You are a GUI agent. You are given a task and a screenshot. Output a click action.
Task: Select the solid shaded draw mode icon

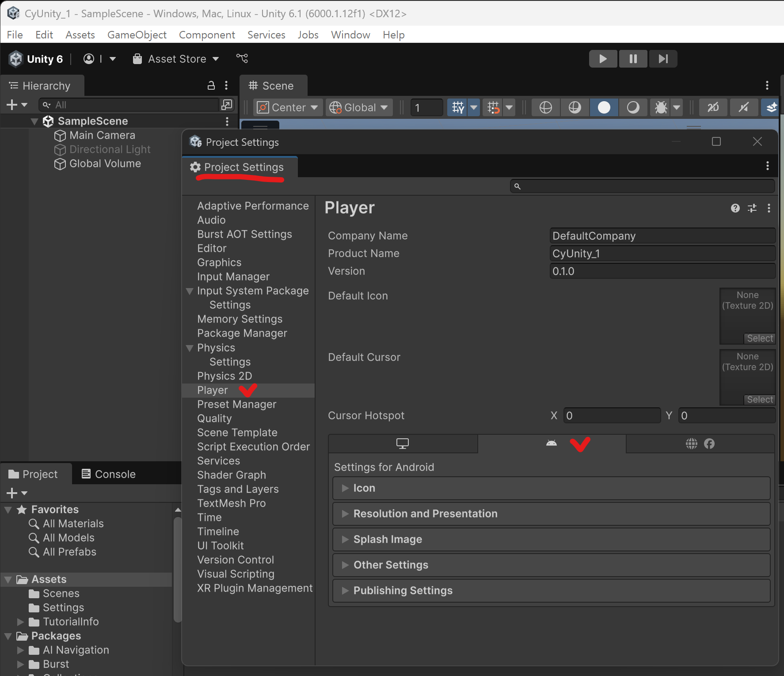click(604, 107)
